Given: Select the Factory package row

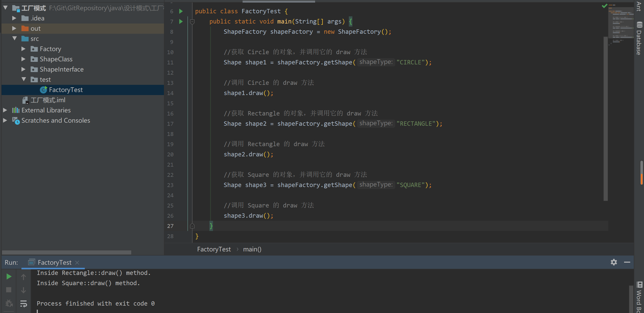Looking at the screenshot, I should 83,49.
